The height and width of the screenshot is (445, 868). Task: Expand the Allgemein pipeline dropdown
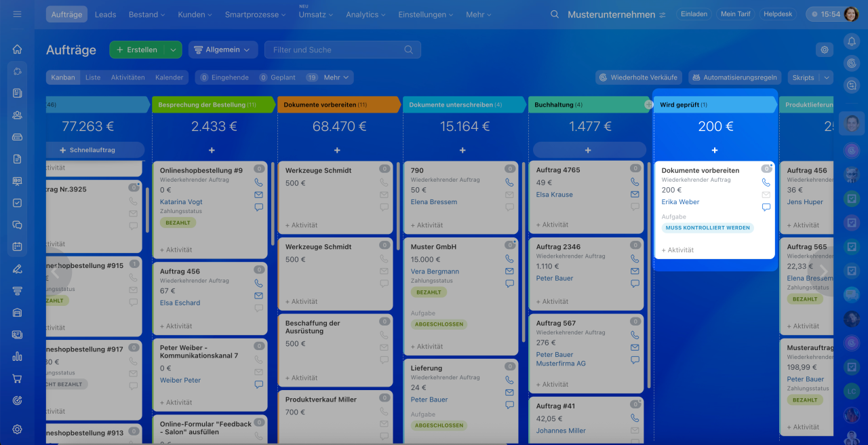pyautogui.click(x=222, y=50)
